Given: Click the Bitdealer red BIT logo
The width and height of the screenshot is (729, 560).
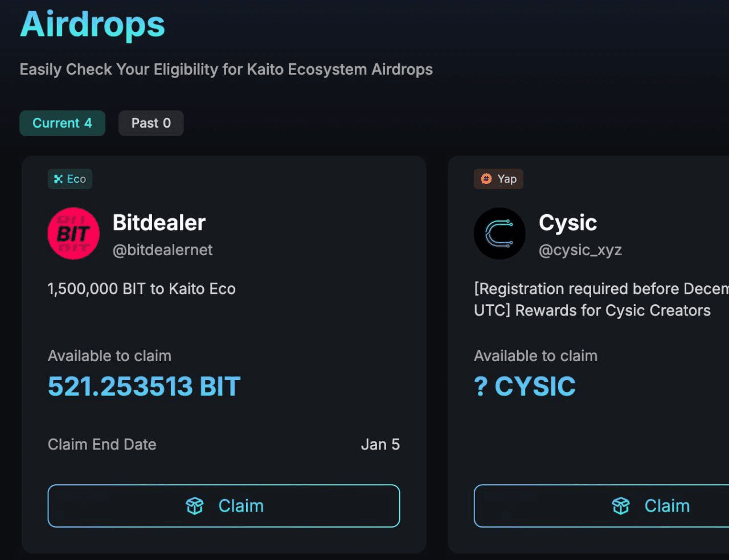Looking at the screenshot, I should pyautogui.click(x=73, y=234).
